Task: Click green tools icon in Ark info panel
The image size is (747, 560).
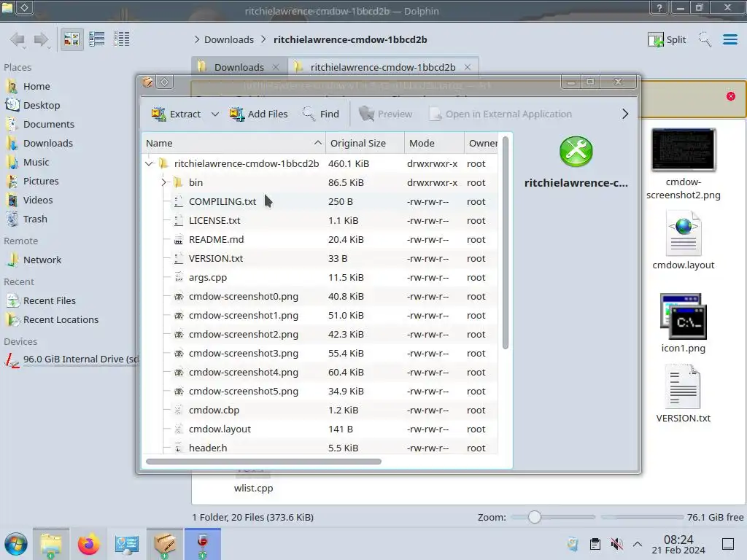Action: tap(576, 152)
